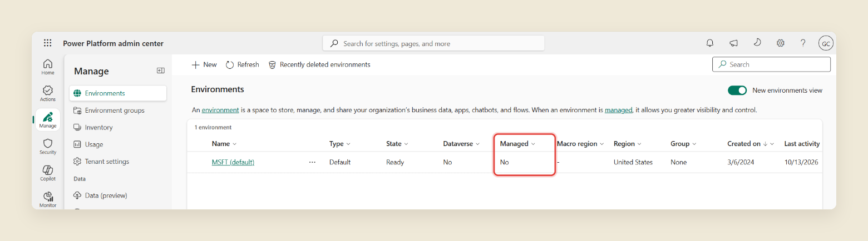Click the New environment button

204,64
